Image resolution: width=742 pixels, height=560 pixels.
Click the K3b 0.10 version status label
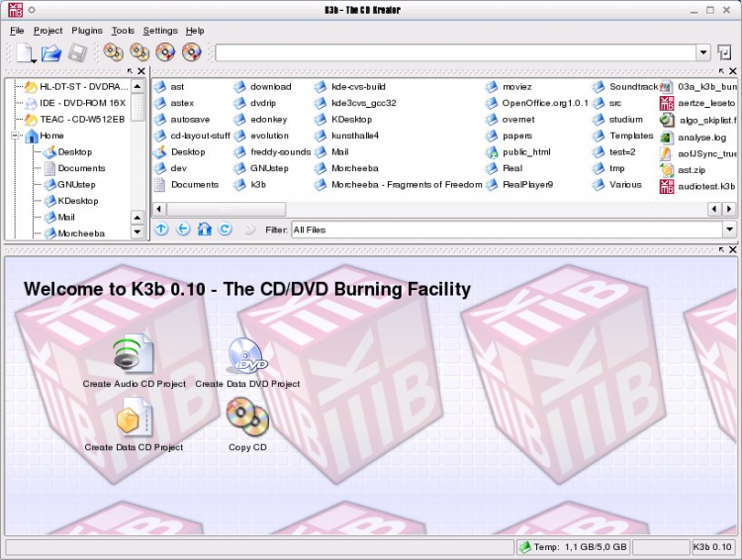(x=712, y=547)
